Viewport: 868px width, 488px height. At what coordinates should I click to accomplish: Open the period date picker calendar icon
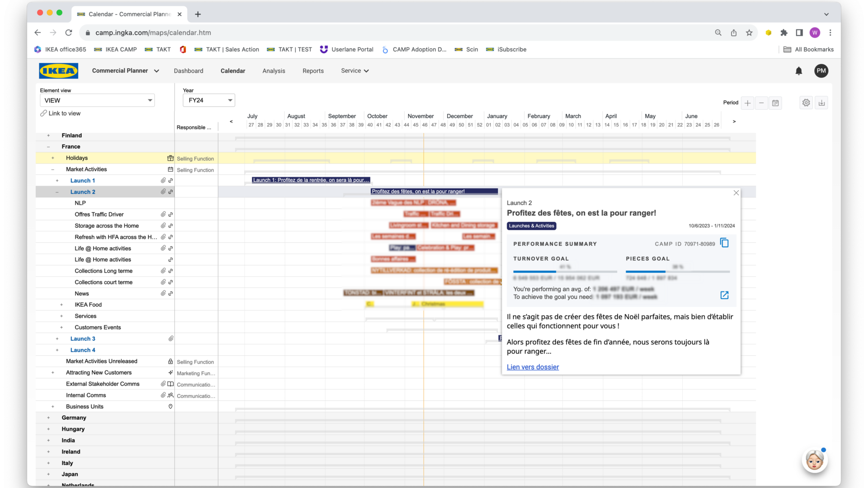pos(775,103)
